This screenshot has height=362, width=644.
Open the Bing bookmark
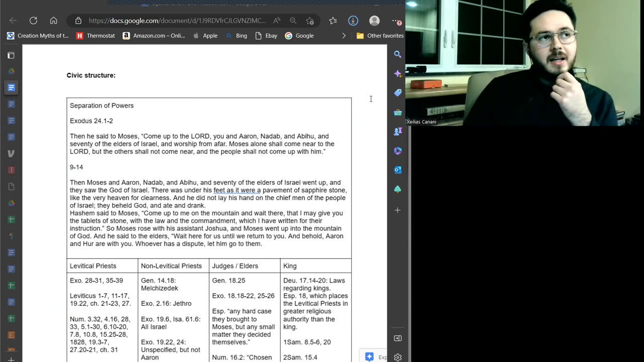click(x=236, y=36)
